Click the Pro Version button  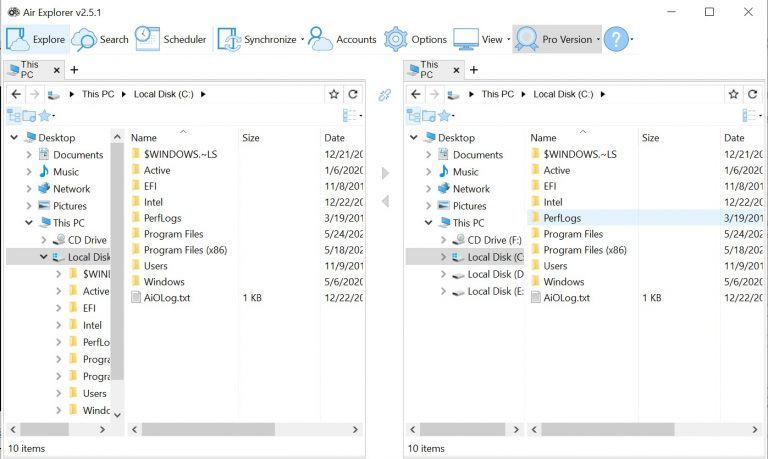coord(554,39)
